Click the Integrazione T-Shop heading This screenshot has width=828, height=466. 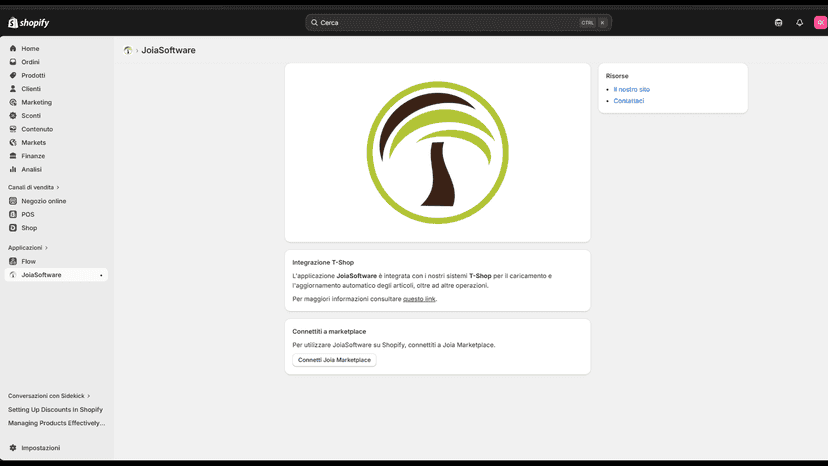coord(323,263)
